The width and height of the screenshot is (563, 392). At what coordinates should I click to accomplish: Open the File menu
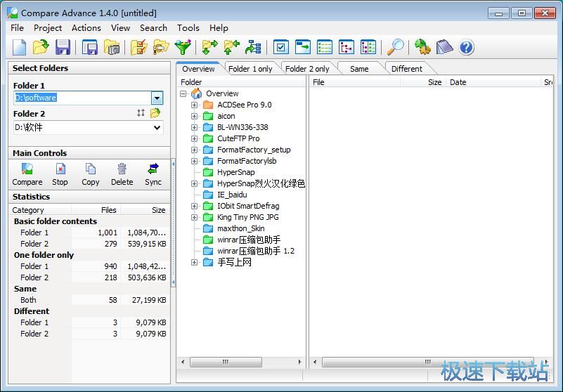[x=18, y=28]
